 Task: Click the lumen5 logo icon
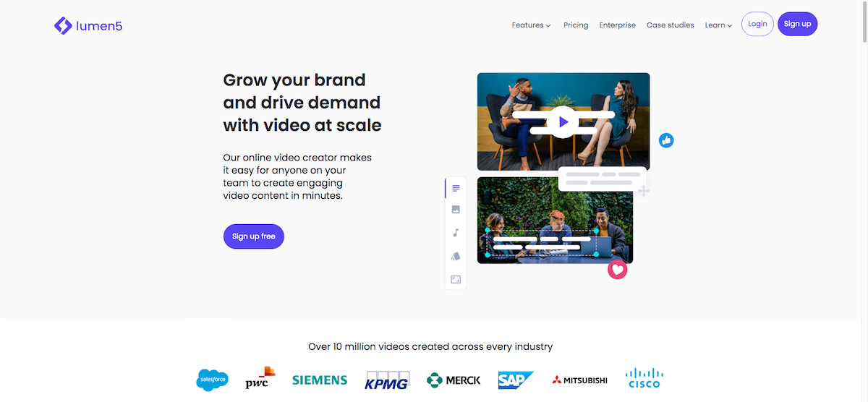63,25
